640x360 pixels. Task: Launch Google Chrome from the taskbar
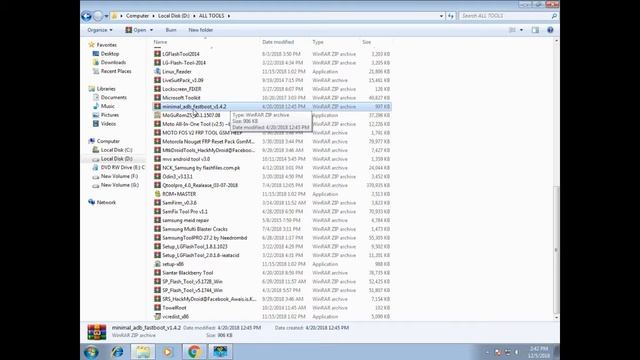(x=194, y=351)
